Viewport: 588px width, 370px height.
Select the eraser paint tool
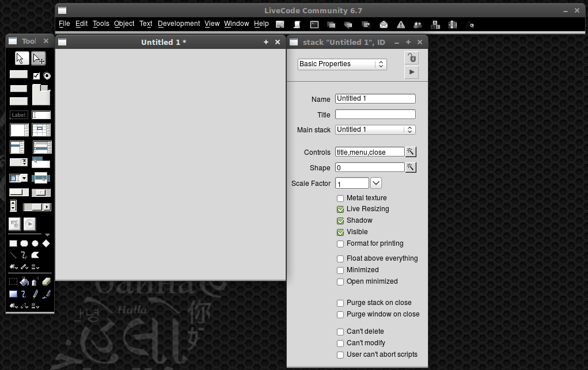[x=47, y=281]
